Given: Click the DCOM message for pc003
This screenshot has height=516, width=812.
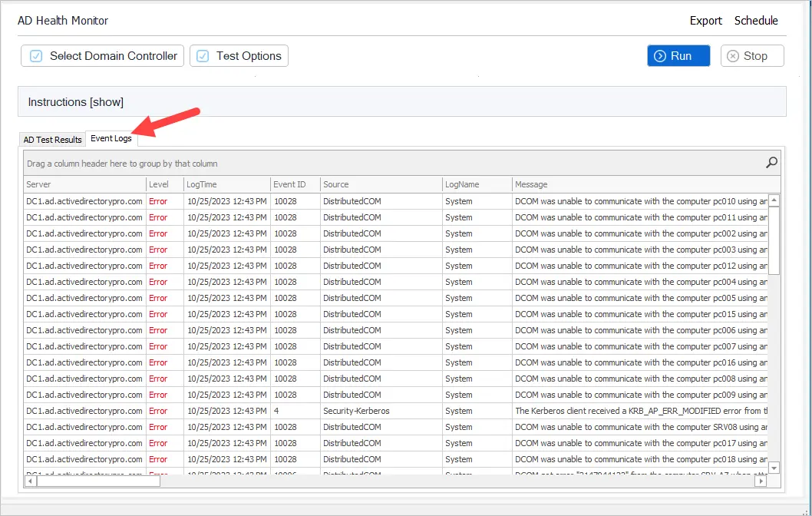Looking at the screenshot, I should (x=641, y=250).
